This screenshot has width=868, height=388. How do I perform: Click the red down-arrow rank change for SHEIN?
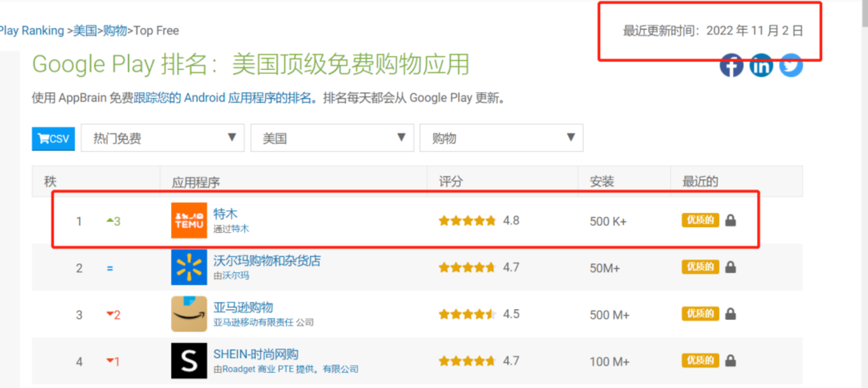113,361
